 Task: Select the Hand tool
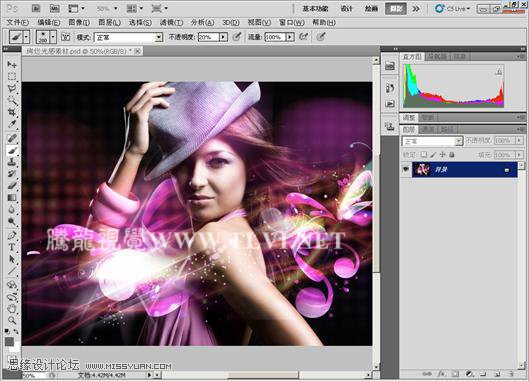click(x=12, y=308)
